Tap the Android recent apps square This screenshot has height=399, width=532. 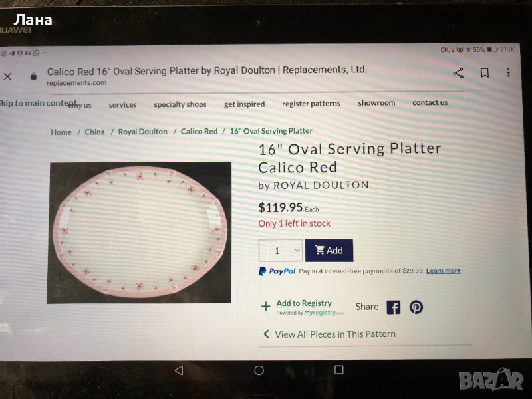coord(338,370)
